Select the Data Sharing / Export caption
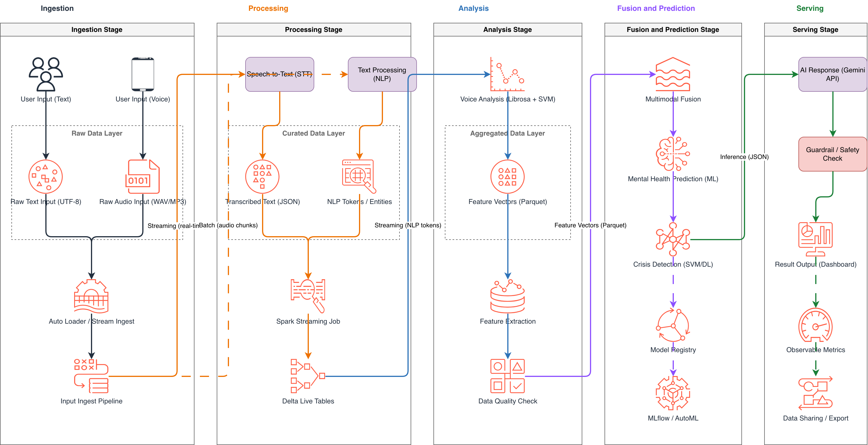 (x=816, y=418)
